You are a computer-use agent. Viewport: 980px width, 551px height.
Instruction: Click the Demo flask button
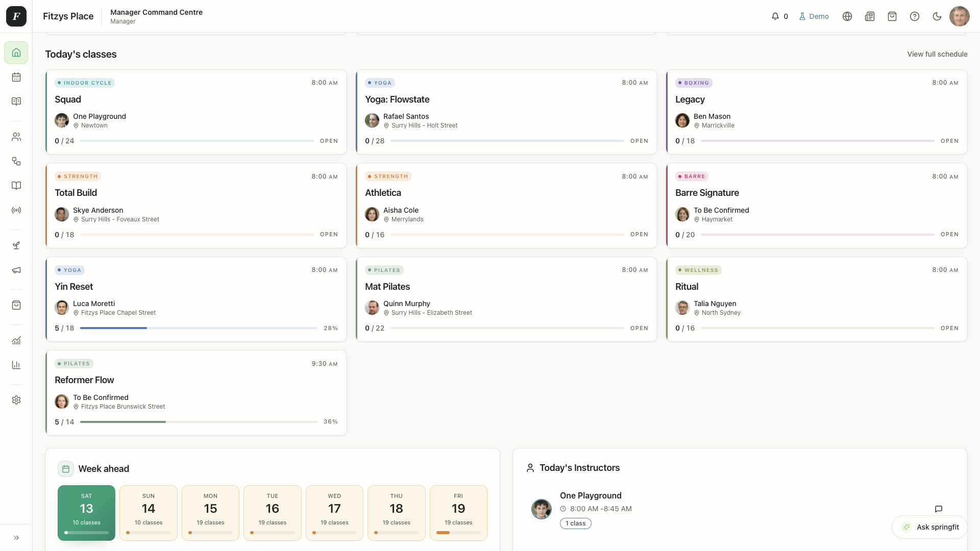coord(814,16)
